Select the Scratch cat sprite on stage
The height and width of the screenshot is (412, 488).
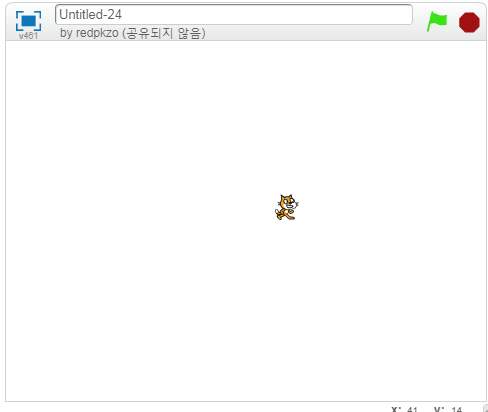coord(287,207)
